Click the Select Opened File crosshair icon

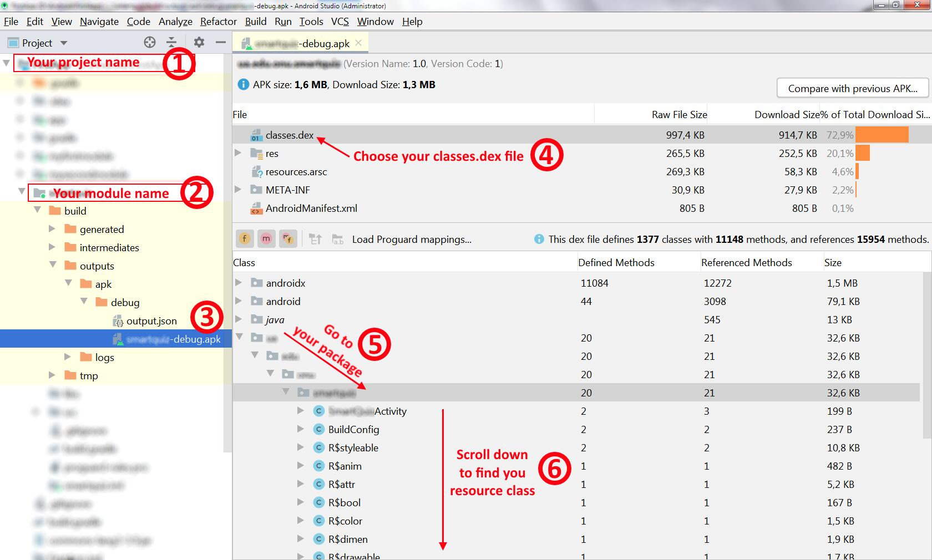click(x=149, y=42)
